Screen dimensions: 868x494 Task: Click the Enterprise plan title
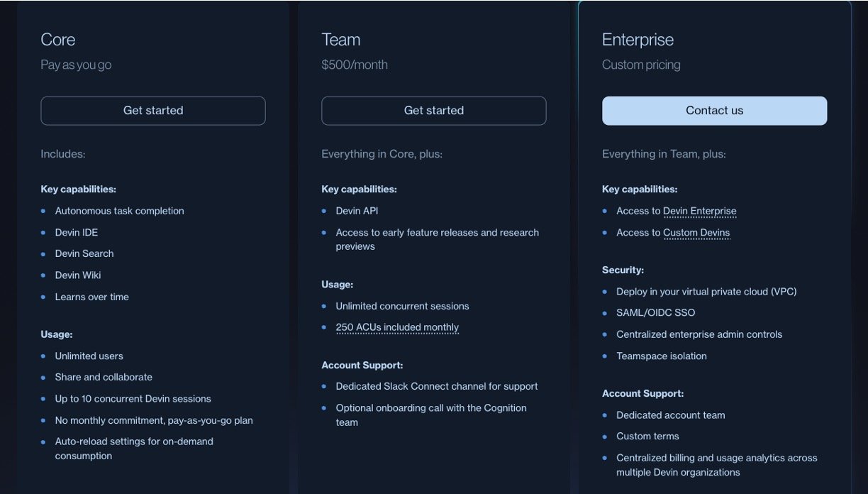(x=638, y=40)
